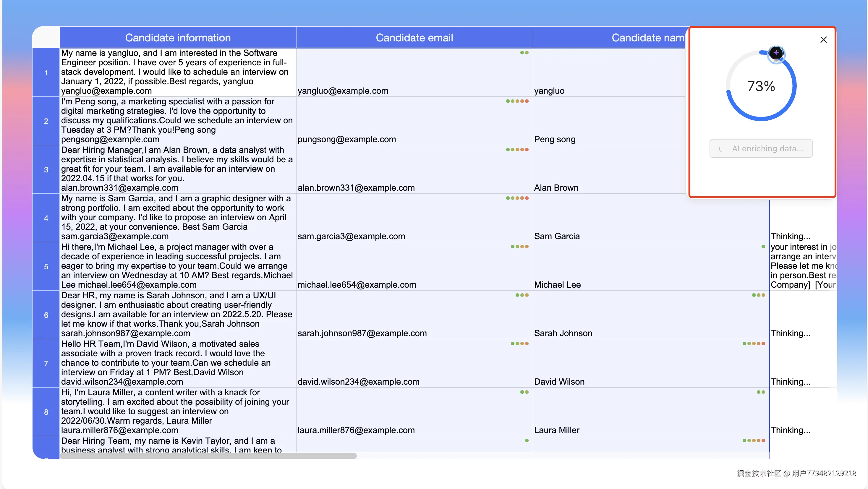This screenshot has height=489, width=868.
Task: Click the horizontal scrollbar below the table
Action: 208,456
